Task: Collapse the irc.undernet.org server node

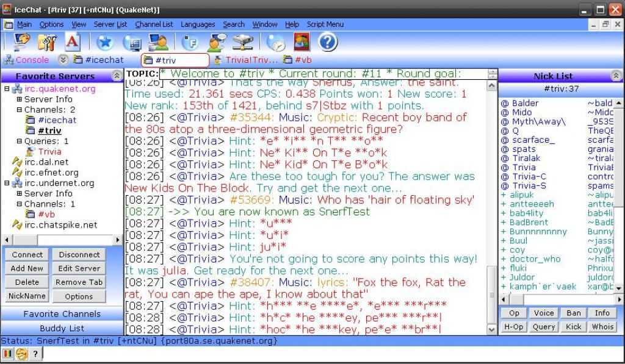Action: [x=7, y=183]
